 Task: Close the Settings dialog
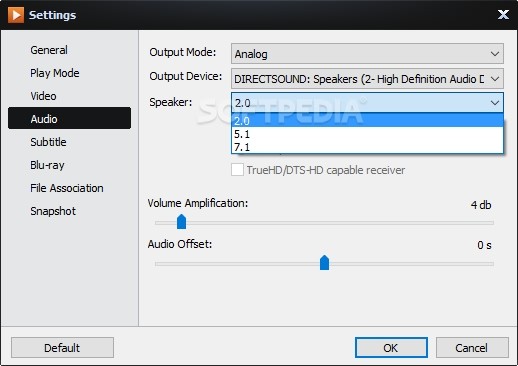503,15
